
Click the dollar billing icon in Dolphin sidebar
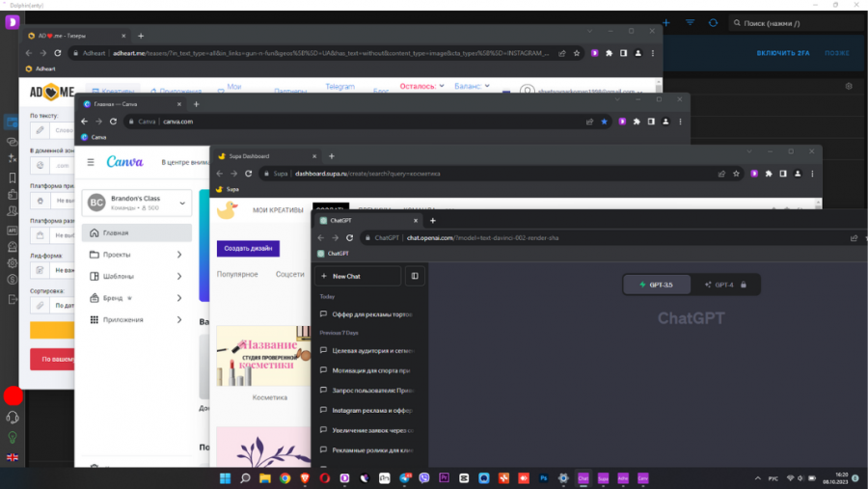(x=13, y=280)
